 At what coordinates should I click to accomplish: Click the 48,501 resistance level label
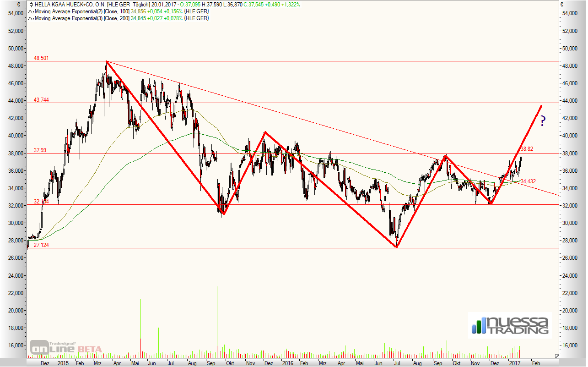[x=41, y=58]
